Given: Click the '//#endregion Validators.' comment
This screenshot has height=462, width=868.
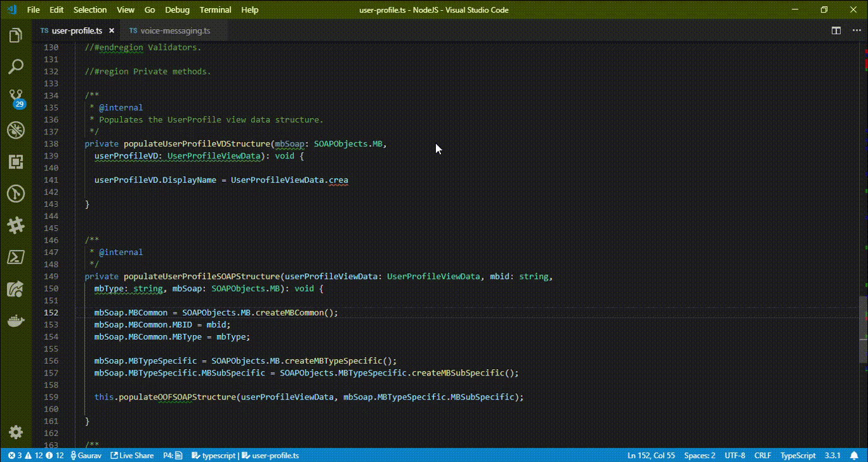Looking at the screenshot, I should pos(143,47).
